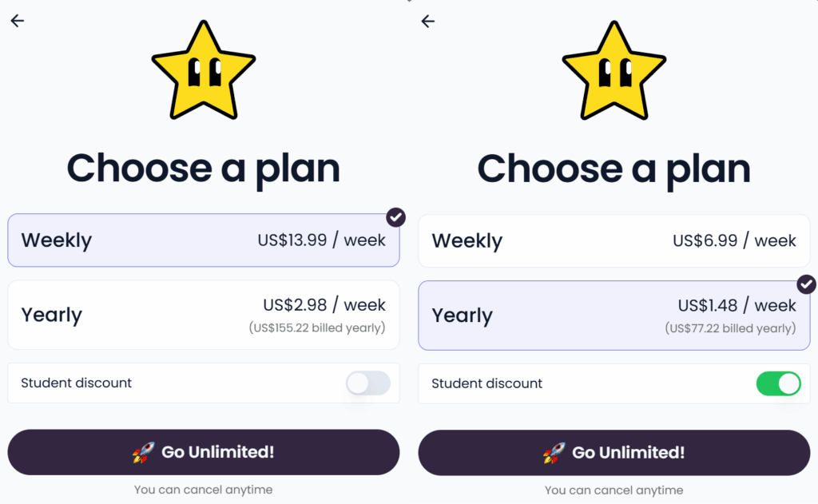Go back from the US$13.99 weekly plan screen
818x504 pixels.
(18, 21)
